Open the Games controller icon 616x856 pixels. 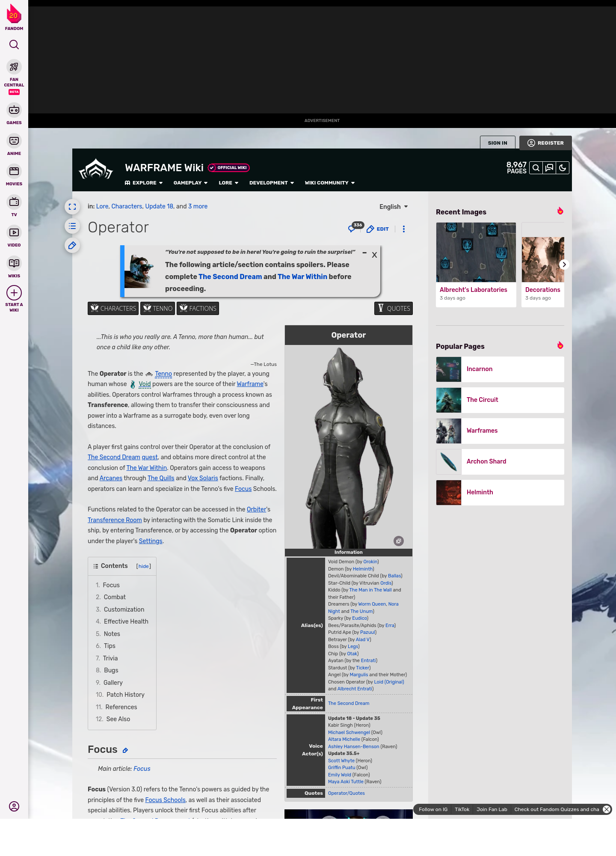[x=14, y=110]
